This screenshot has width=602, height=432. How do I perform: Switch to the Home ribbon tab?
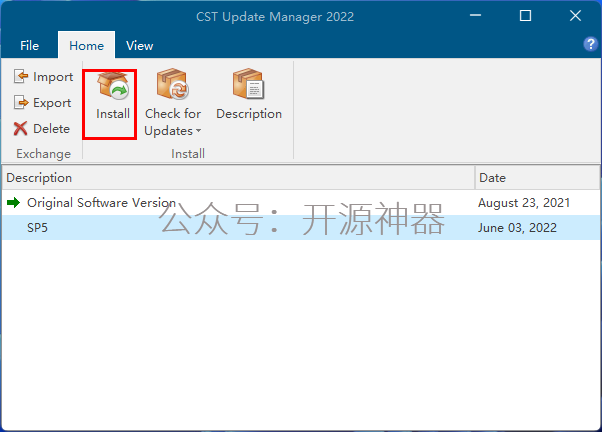point(86,45)
